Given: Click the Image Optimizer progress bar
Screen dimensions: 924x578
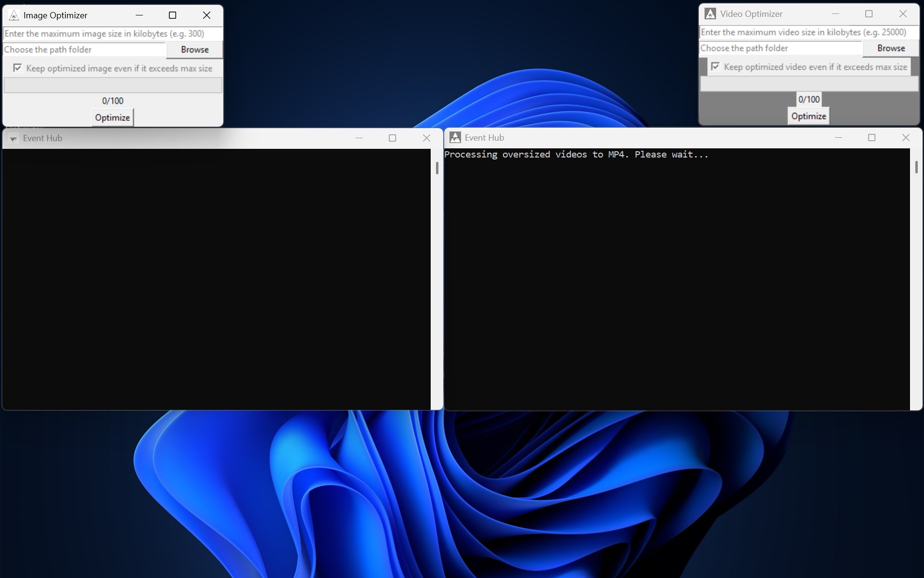Looking at the screenshot, I should tap(113, 85).
